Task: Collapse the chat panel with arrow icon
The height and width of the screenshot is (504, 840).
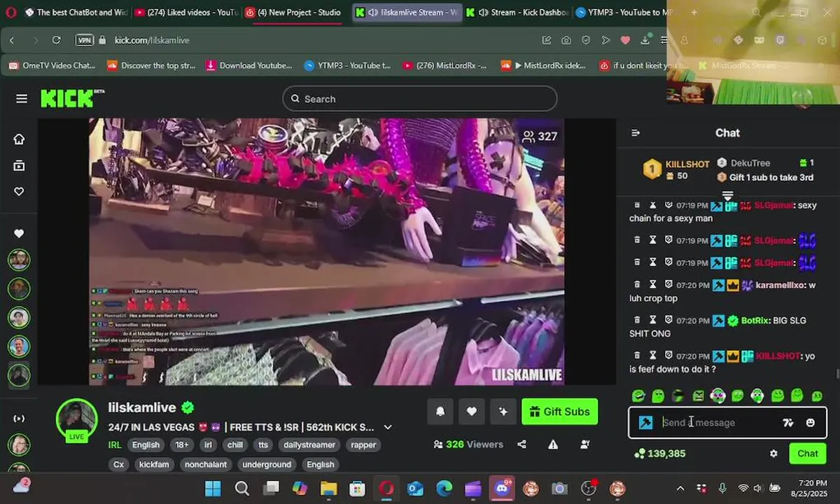Action: pyautogui.click(x=636, y=133)
